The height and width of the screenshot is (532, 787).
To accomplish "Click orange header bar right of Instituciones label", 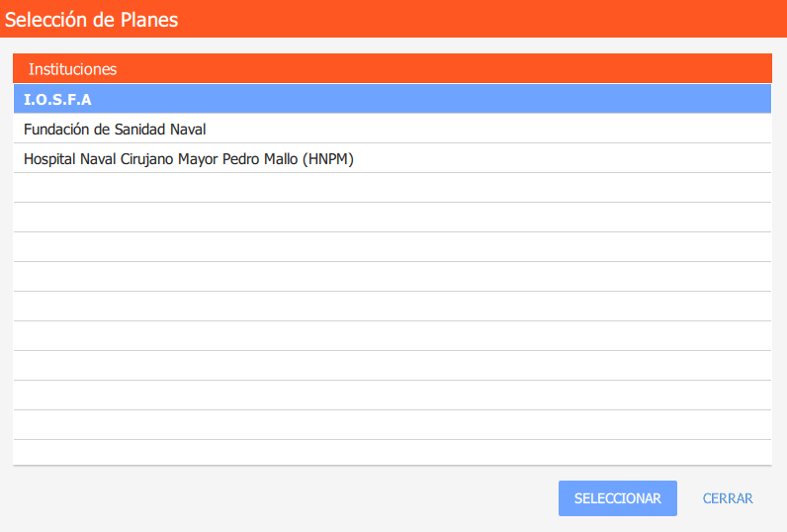I will (445, 69).
